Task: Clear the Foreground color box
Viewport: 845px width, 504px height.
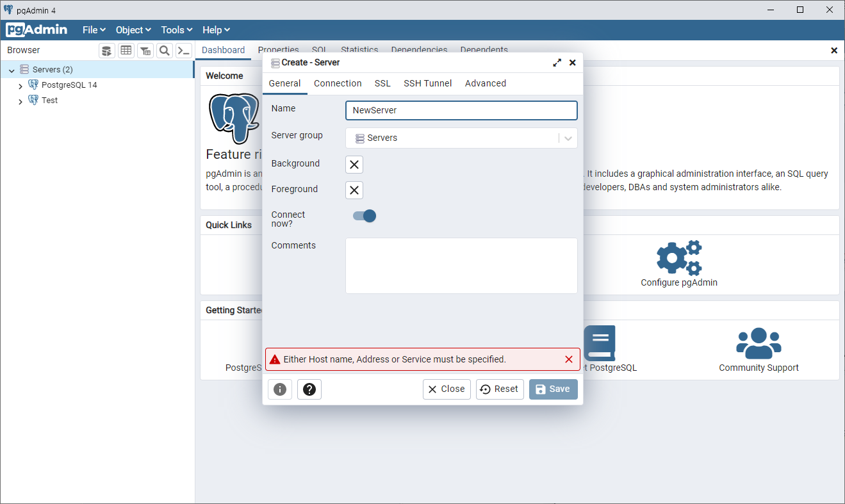Action: [x=354, y=190]
